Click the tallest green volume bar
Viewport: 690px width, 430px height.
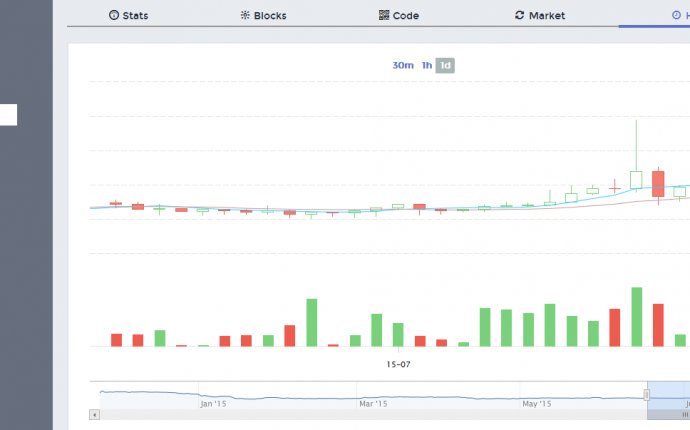pos(637,317)
